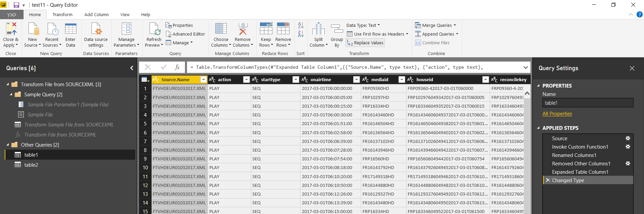Click the Split Column icon

pyautogui.click(x=318, y=29)
